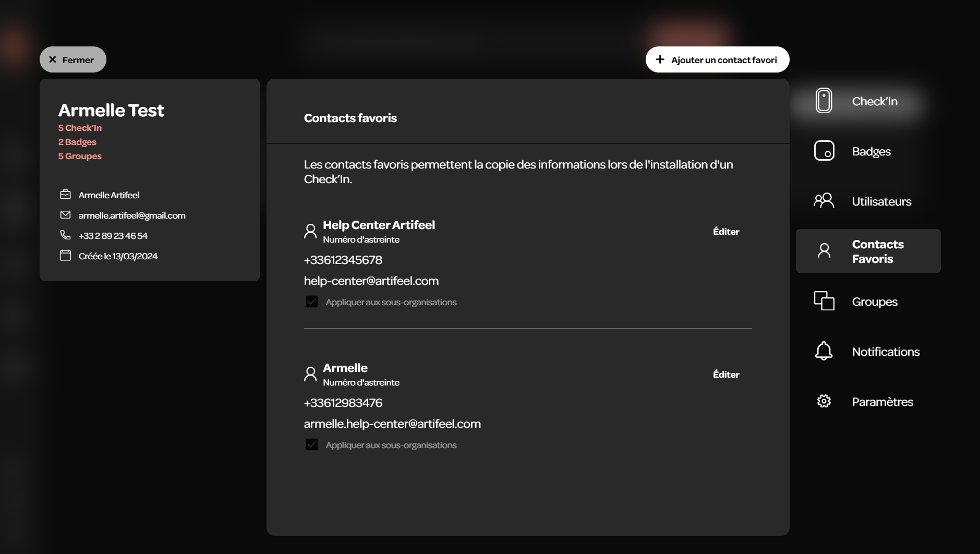Go to the Badges section
Image resolution: width=980 pixels, height=554 pixels.
(x=868, y=151)
